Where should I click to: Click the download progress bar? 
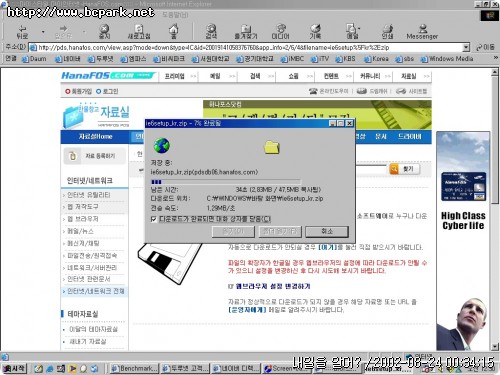tap(226, 182)
